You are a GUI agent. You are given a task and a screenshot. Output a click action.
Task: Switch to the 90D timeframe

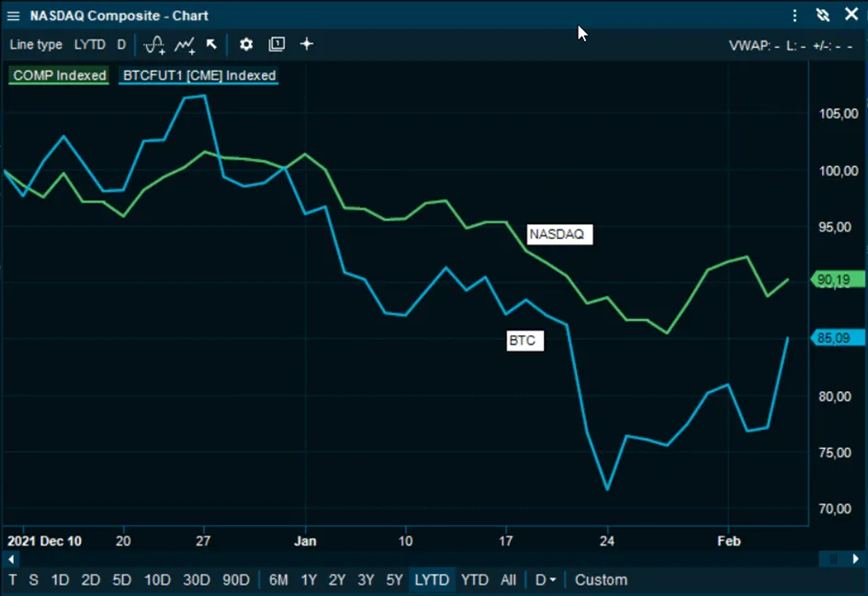tap(236, 580)
